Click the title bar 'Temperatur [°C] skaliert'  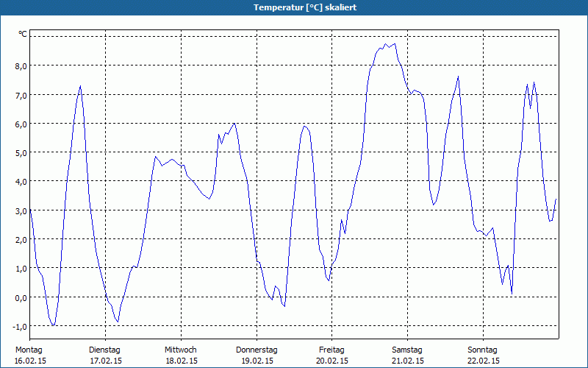coord(305,7)
